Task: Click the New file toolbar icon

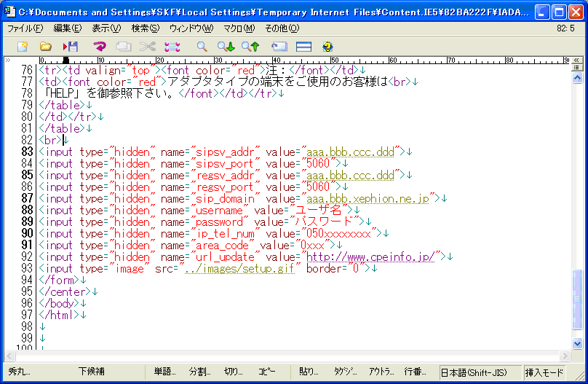Action: [x=23, y=47]
